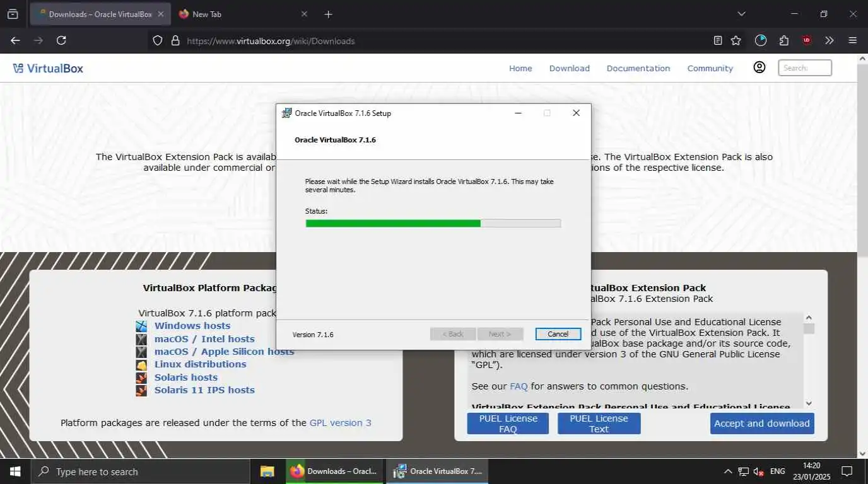Bookmark this page with the star
Image resolution: width=868 pixels, height=484 pixels.
coord(736,40)
